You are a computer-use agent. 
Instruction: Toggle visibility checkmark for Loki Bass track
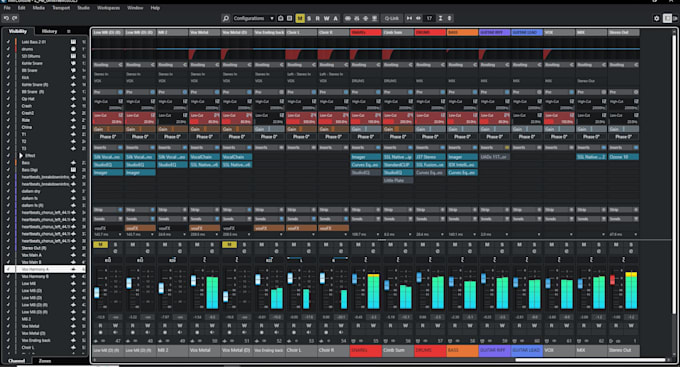[8, 42]
